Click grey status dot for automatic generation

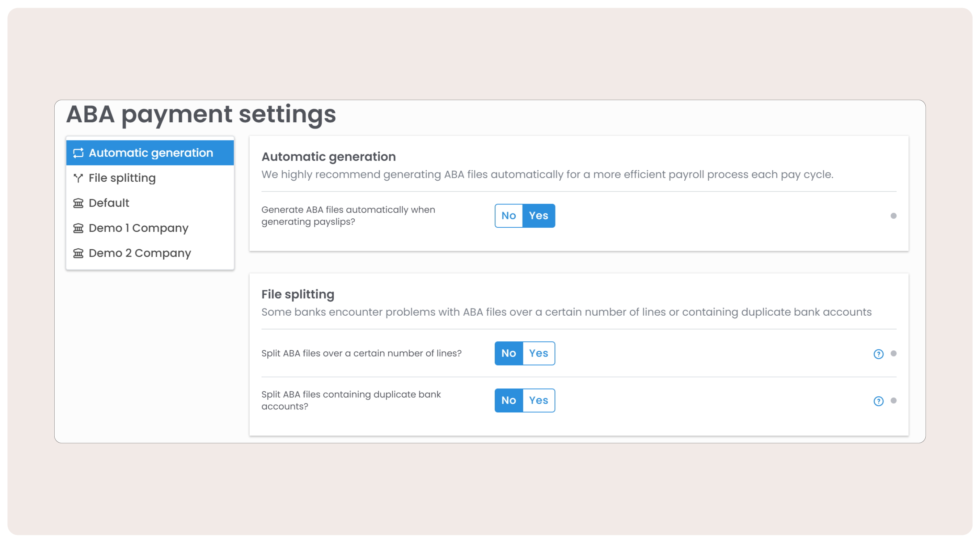point(893,216)
